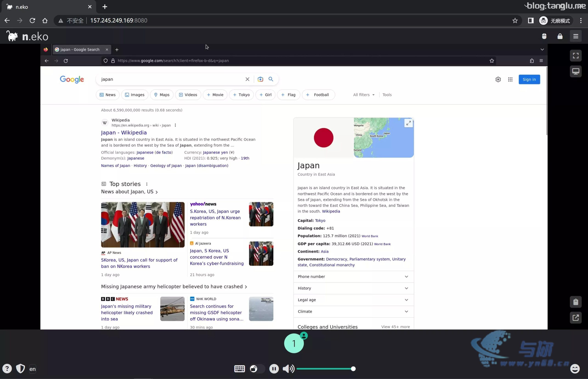Add the Tokyo search chip
The width and height of the screenshot is (588, 379).
point(241,95)
